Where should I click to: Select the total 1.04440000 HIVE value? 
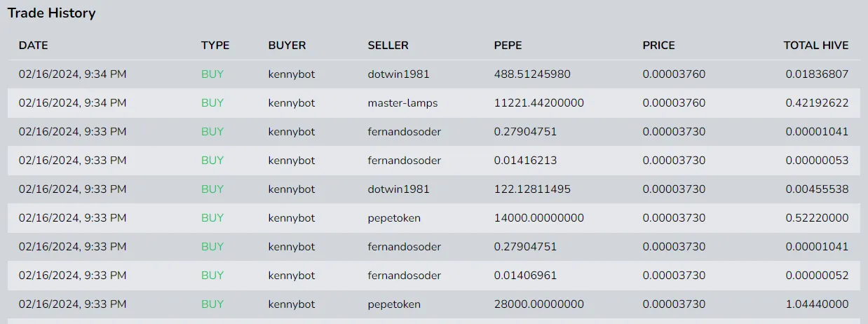[x=817, y=304]
